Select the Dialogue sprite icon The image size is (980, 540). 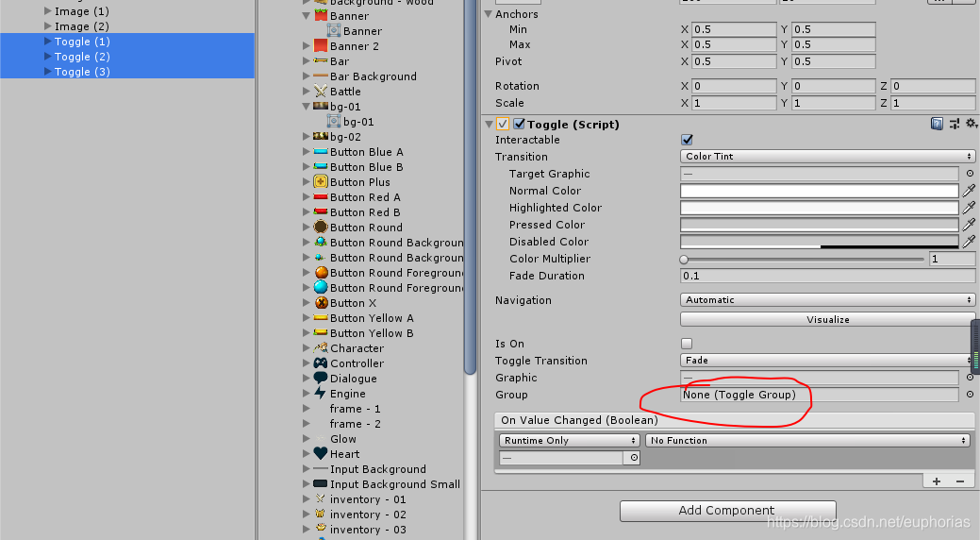[321, 378]
